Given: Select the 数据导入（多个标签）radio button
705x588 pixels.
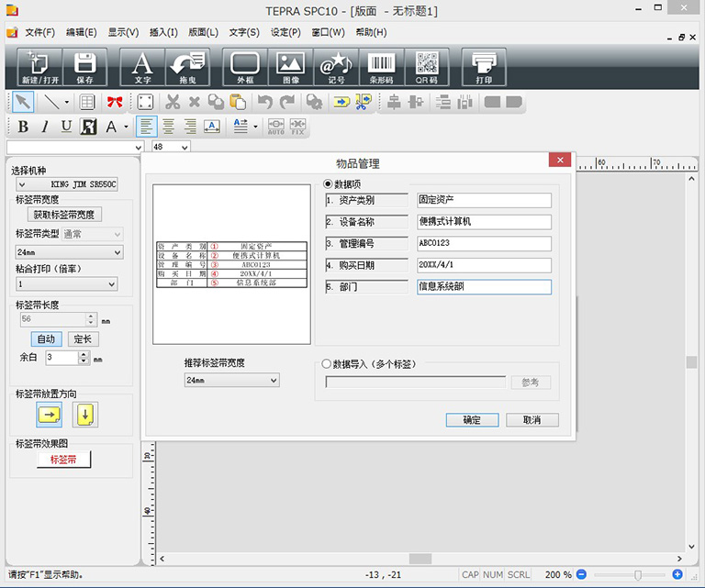Looking at the screenshot, I should (x=327, y=364).
